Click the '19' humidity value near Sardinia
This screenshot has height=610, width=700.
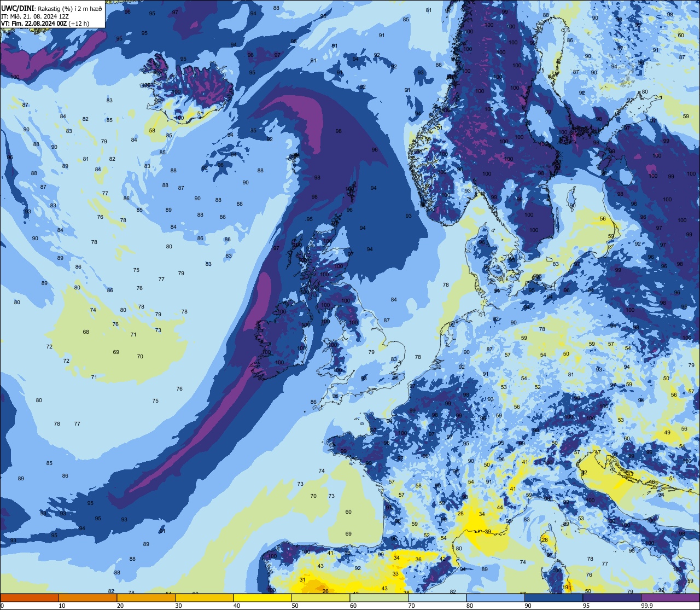(565, 588)
